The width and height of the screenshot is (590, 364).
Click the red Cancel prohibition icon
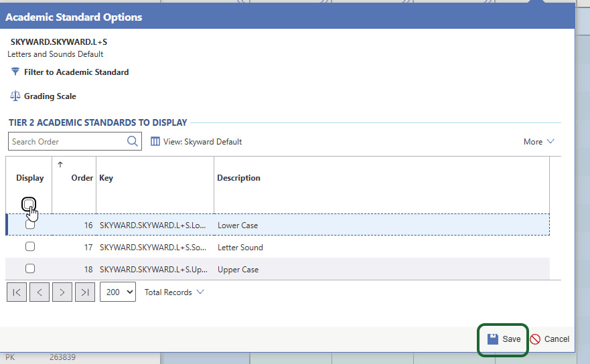535,339
